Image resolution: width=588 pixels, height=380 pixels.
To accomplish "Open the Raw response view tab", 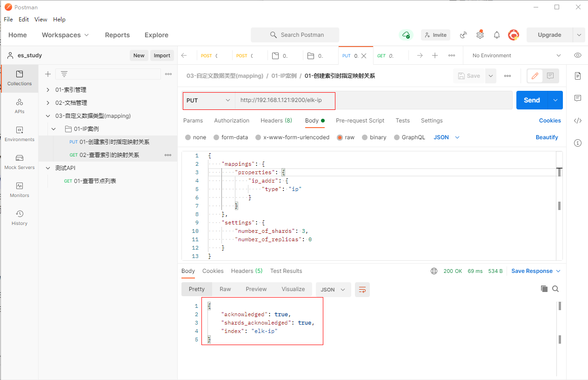I will click(225, 289).
